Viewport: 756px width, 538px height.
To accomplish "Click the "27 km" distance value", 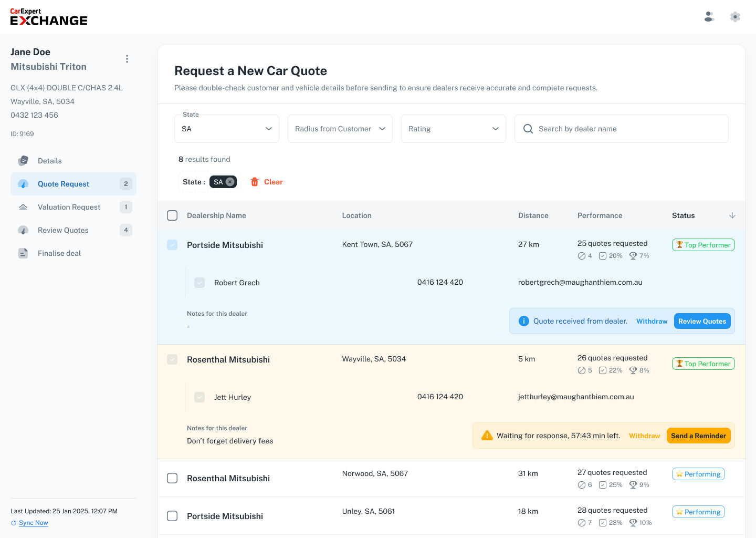I will pyautogui.click(x=529, y=244).
